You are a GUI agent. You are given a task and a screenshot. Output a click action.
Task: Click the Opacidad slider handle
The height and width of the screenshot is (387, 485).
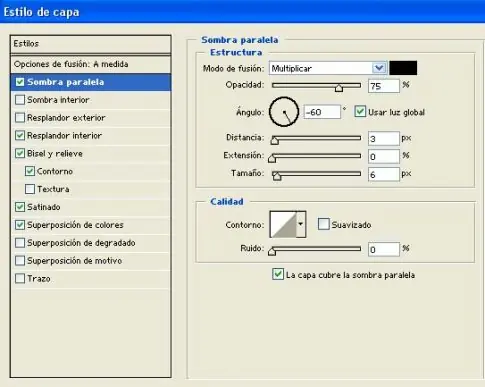339,88
